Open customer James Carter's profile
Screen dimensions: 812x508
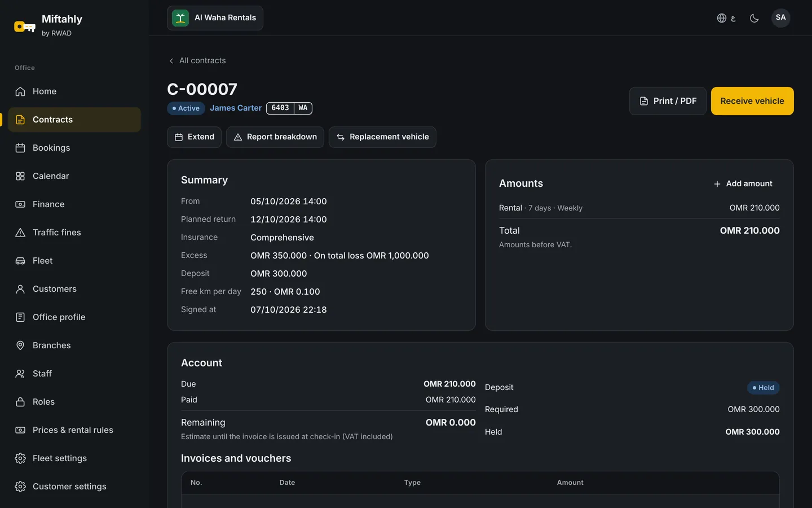pos(236,108)
